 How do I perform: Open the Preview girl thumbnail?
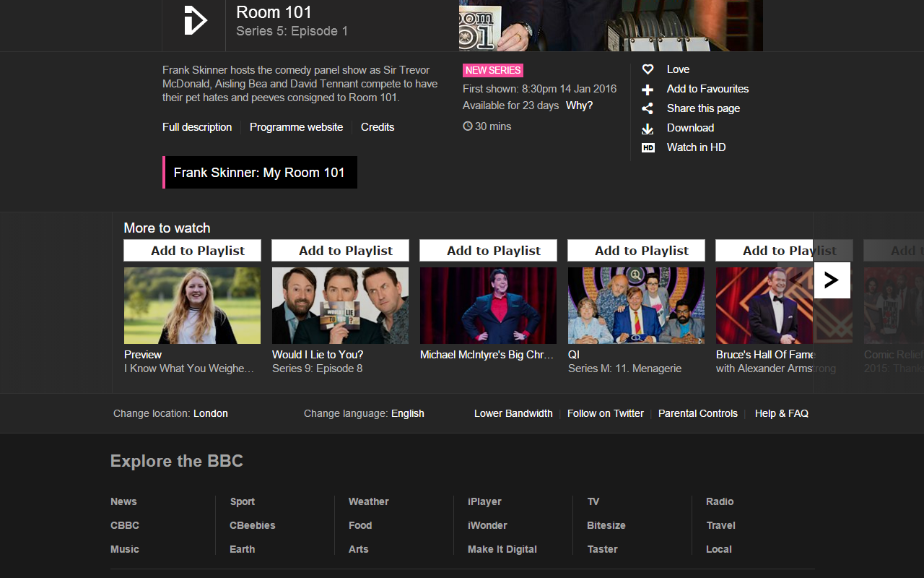[x=192, y=306]
